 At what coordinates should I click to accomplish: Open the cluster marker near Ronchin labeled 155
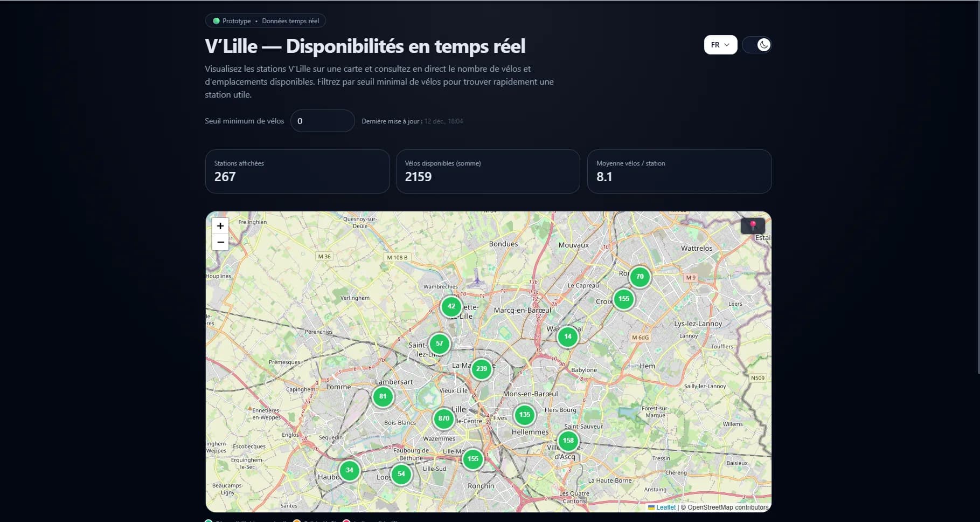coord(473,459)
